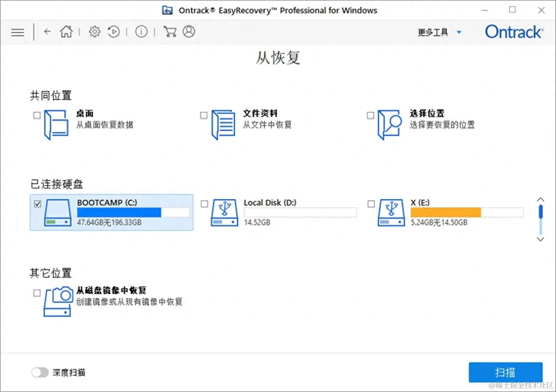Click the 选择位置 search folder icon
Viewport: 556px width, 392px height.
coord(390,125)
